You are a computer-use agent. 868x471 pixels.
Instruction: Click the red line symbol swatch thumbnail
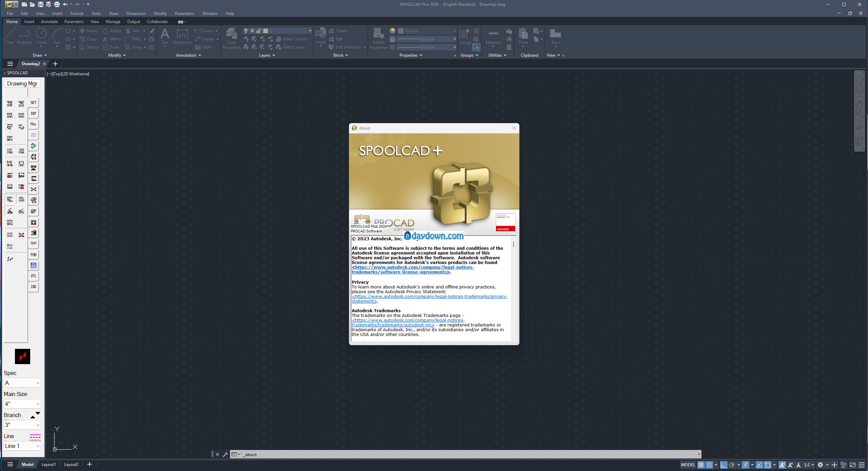pos(22,356)
